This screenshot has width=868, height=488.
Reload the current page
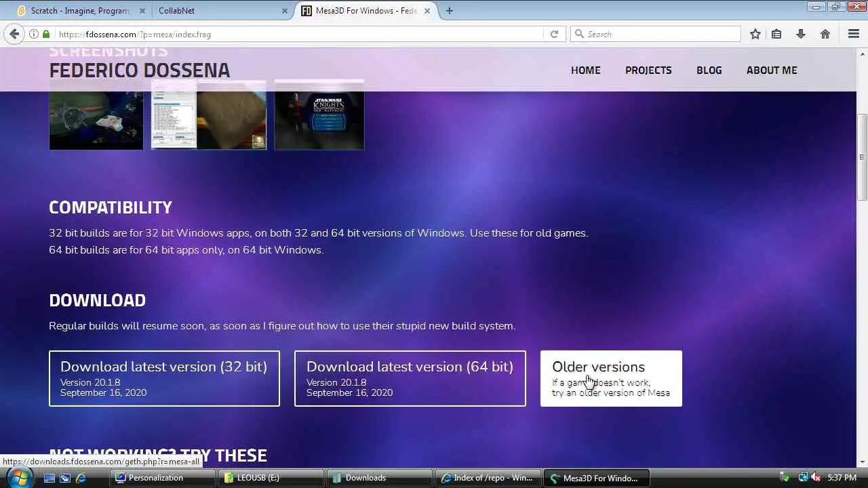[x=554, y=34]
